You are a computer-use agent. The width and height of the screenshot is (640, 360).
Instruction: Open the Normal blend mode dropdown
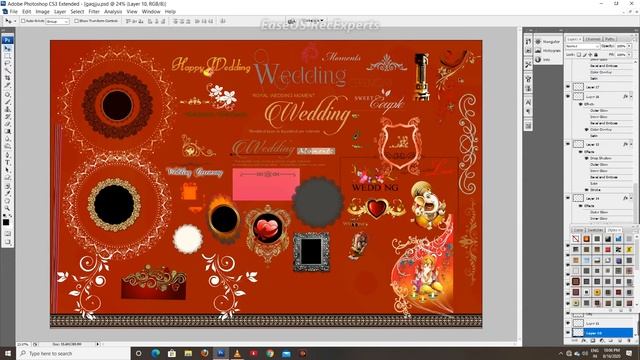(x=583, y=46)
